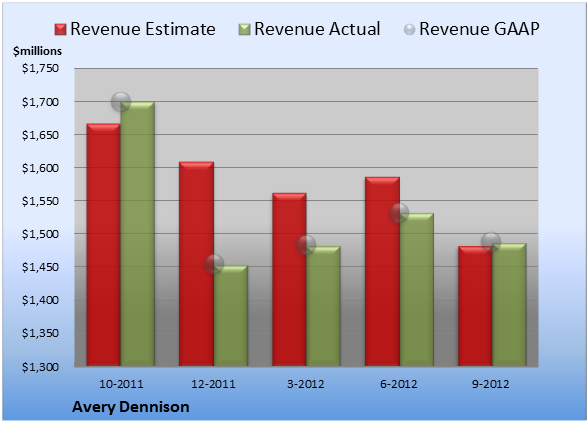Image resolution: width=588 pixels, height=422 pixels.
Task: Click the '$1,700' y-axis value
Action: (x=40, y=102)
